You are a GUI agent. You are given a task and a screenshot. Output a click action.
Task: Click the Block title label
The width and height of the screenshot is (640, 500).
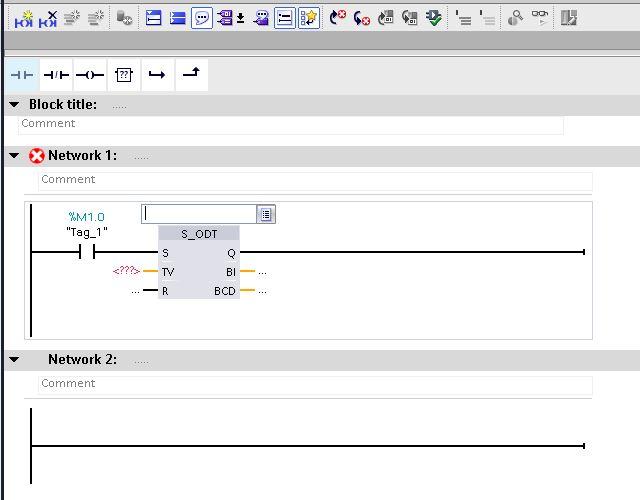63,104
